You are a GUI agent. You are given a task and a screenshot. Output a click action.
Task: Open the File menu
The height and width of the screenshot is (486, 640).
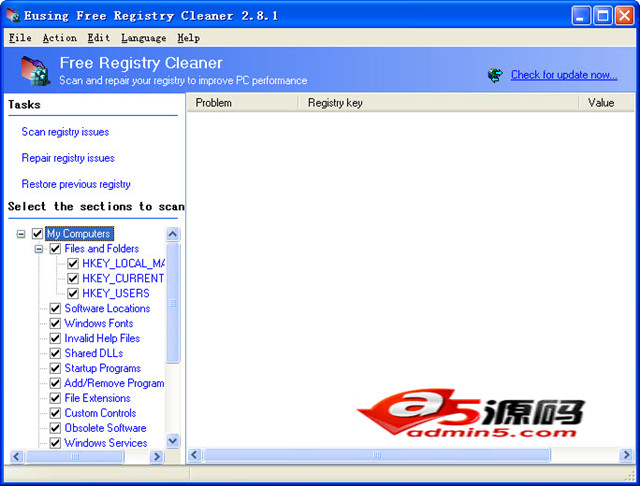(x=20, y=38)
